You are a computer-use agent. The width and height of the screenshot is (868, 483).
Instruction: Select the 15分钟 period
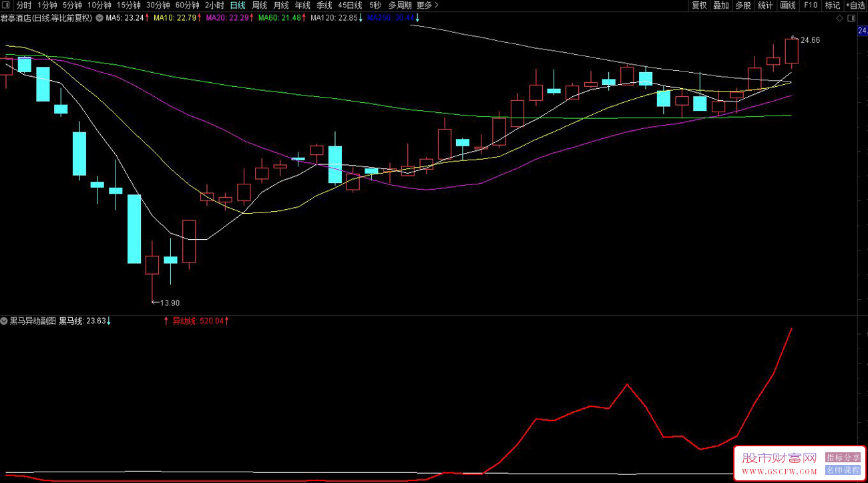[129, 5]
